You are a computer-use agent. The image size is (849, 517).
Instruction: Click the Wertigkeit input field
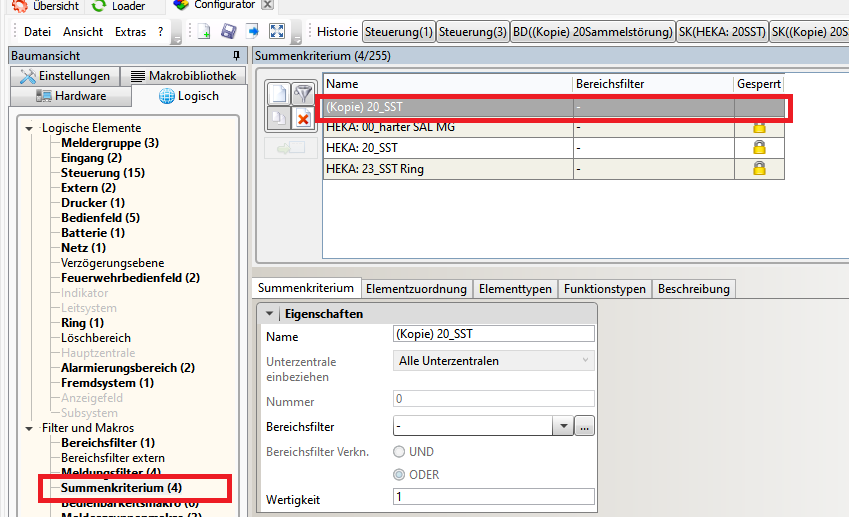(x=493, y=496)
